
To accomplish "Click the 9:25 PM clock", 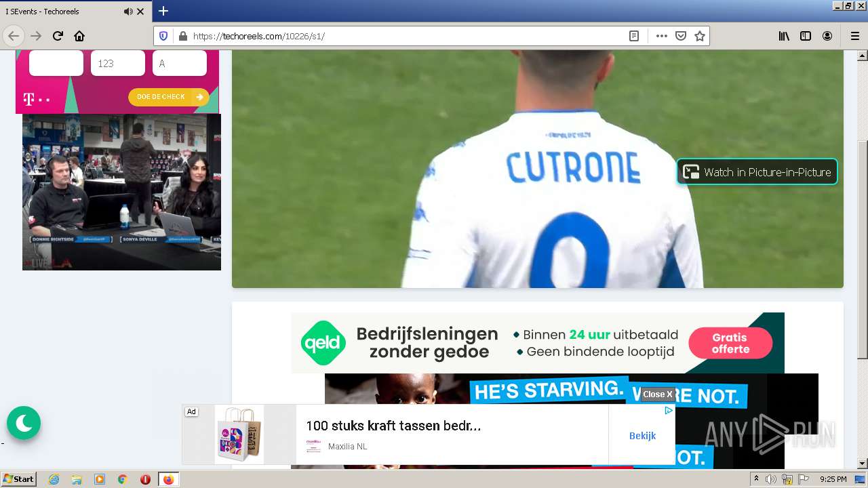I will (x=833, y=479).
